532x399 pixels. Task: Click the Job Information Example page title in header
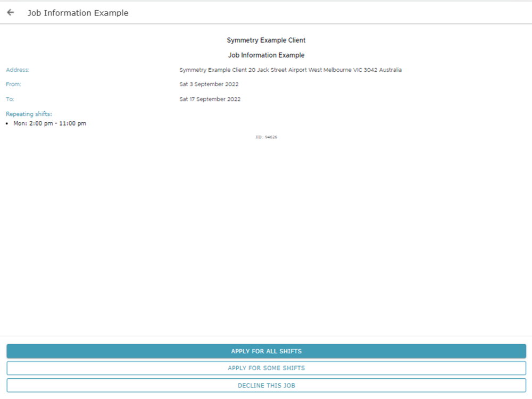(x=78, y=13)
